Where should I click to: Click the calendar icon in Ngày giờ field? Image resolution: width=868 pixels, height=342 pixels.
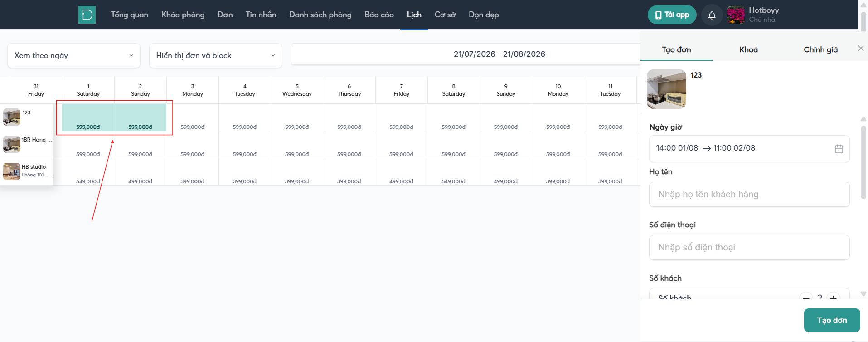point(839,149)
